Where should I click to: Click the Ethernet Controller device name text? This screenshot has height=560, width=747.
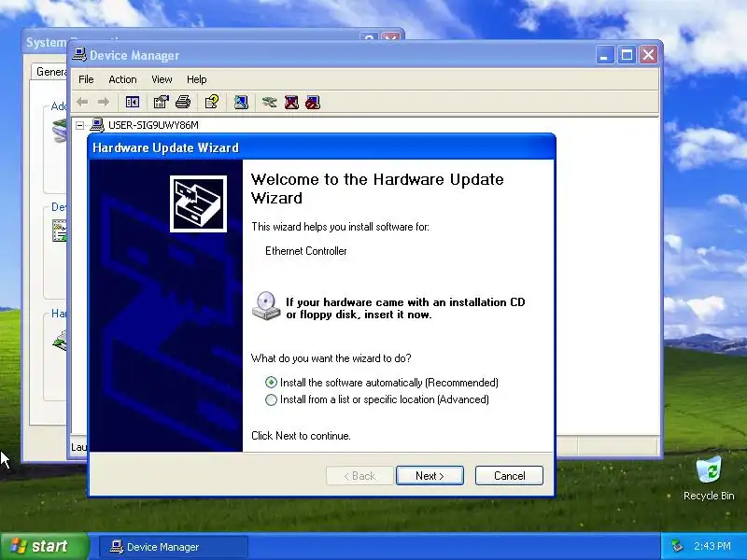pyautogui.click(x=306, y=251)
